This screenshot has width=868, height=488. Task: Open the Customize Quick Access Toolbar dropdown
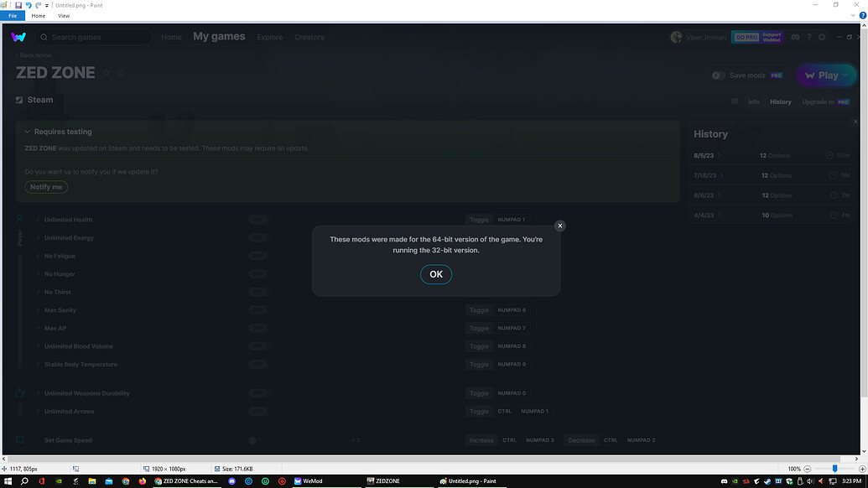[x=48, y=5]
